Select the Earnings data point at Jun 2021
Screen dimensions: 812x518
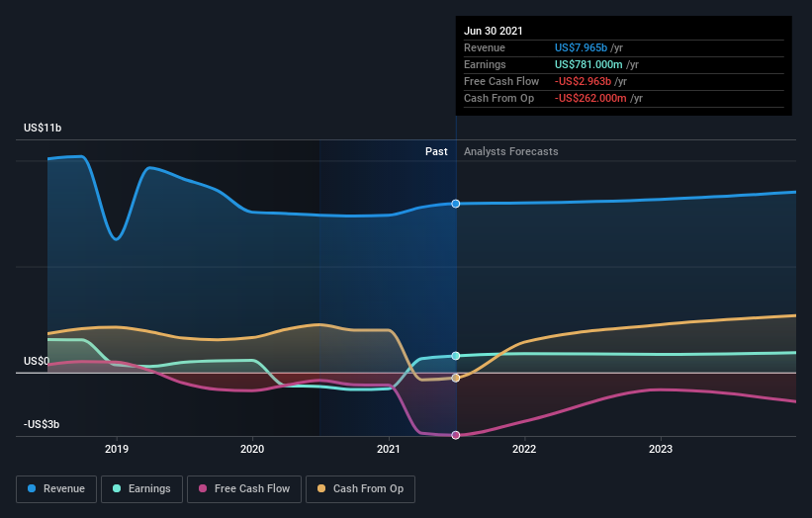[456, 356]
